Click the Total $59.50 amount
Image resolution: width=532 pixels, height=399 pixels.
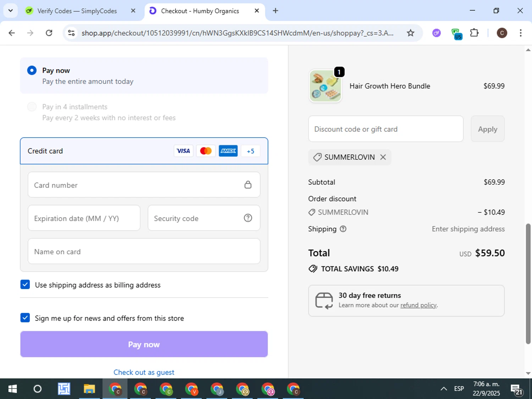[490, 253]
